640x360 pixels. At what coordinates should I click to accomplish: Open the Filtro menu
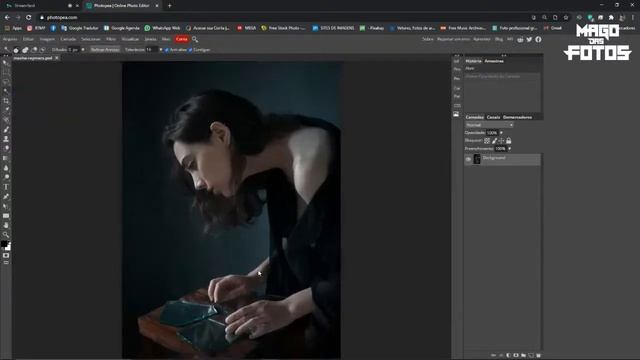point(111,39)
